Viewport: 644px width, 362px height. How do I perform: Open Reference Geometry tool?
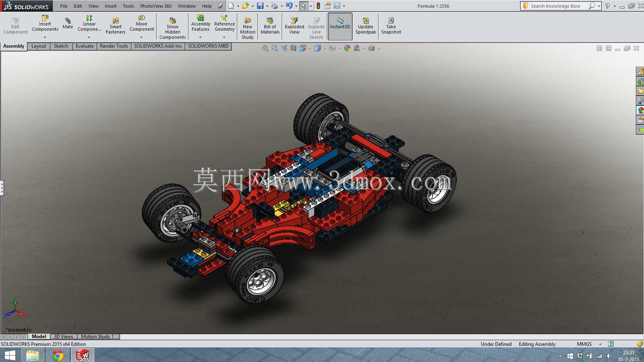tap(224, 23)
